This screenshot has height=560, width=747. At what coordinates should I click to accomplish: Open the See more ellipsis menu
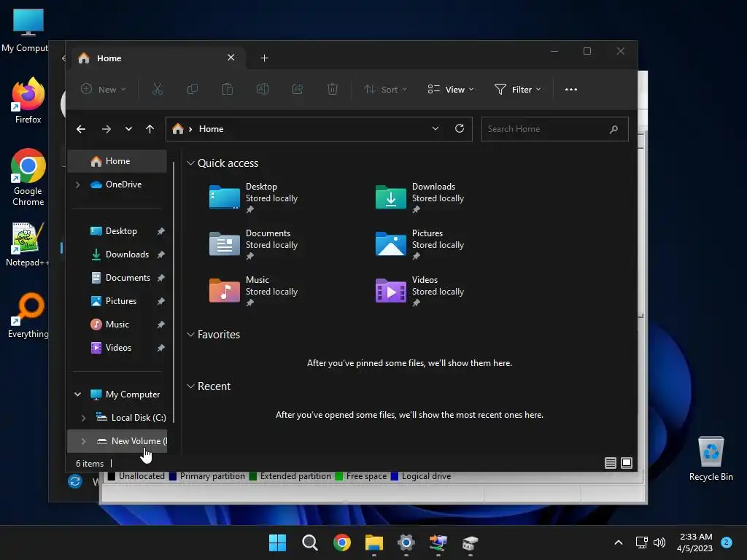coord(570,90)
